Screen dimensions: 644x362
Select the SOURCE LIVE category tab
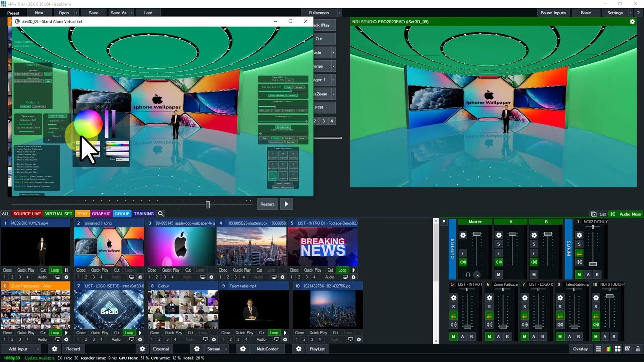[x=27, y=214]
